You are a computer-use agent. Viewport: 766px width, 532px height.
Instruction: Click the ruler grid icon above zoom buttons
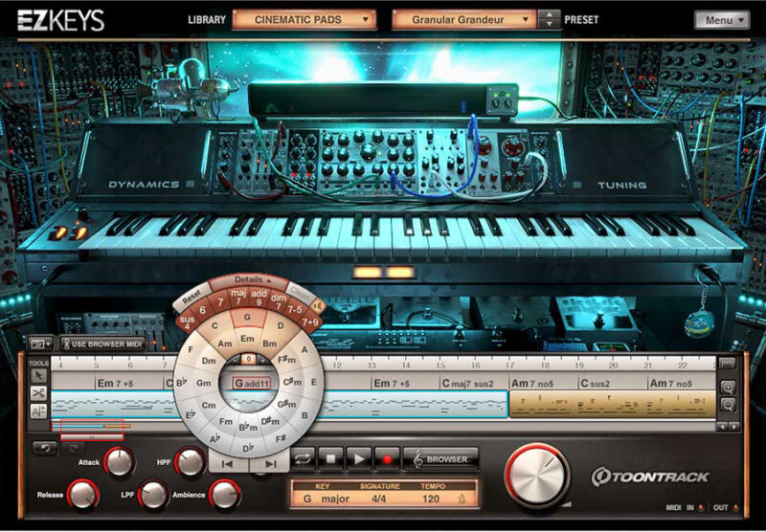point(728,364)
